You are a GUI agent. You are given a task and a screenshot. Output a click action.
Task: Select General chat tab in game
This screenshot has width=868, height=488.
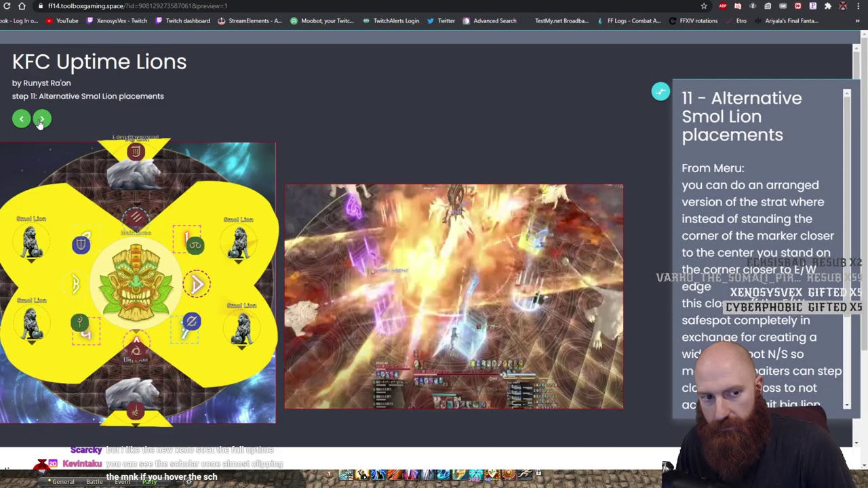coord(63,482)
